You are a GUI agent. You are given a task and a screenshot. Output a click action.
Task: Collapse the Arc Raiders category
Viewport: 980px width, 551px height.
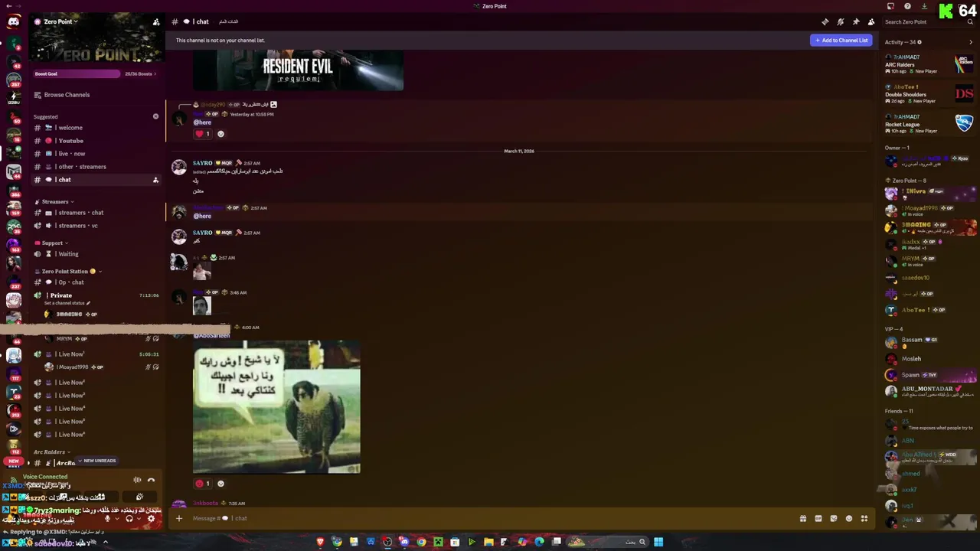coord(51,452)
